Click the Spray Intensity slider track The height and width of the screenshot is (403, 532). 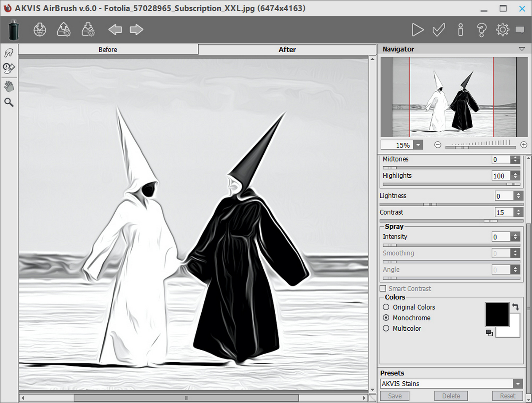pos(451,245)
